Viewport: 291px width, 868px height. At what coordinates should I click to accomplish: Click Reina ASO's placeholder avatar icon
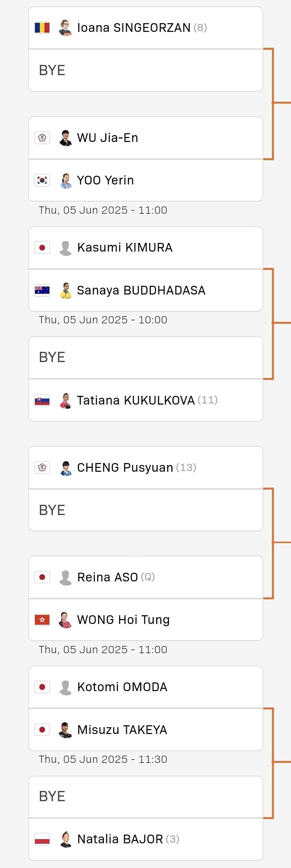tap(66, 577)
